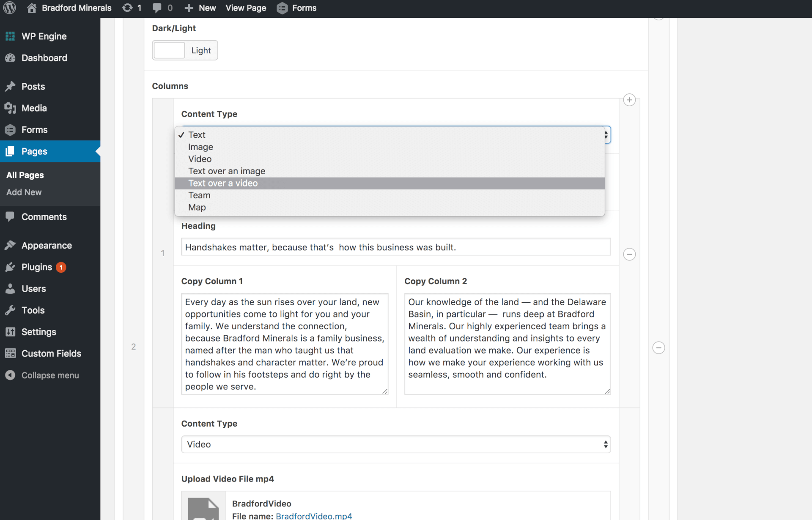Select Team content type option
The width and height of the screenshot is (812, 520).
point(390,195)
